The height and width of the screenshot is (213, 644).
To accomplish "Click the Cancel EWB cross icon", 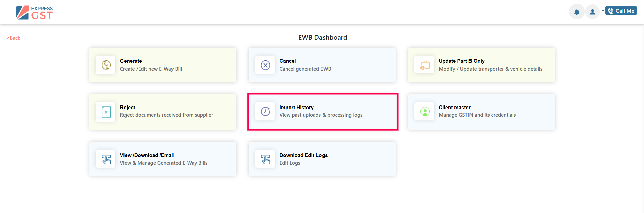I will coord(265,65).
